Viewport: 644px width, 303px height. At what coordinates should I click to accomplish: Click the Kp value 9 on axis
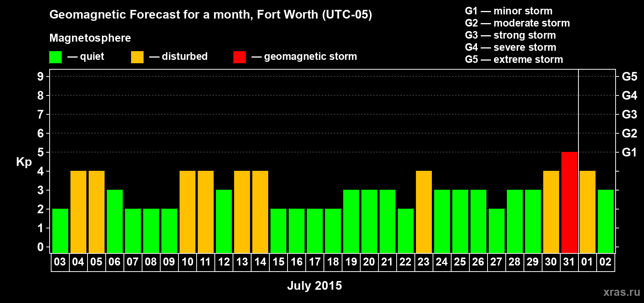pos(41,77)
